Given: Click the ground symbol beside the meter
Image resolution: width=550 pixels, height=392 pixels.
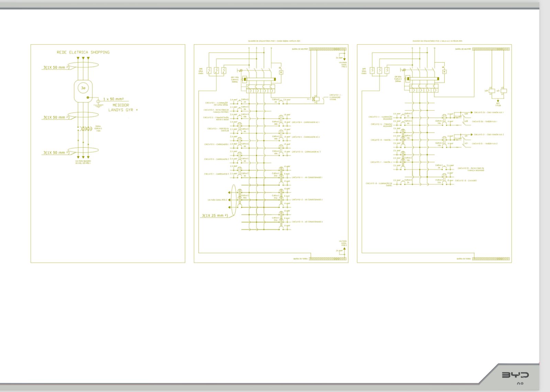Looking at the screenshot, I should [98, 103].
